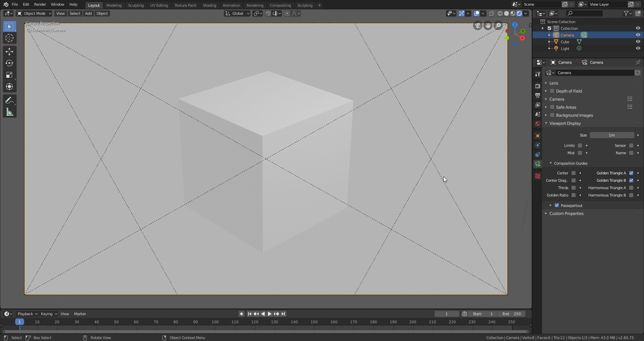The image size is (644, 341).
Task: Adjust the viewport display Size slider
Action: 612,135
